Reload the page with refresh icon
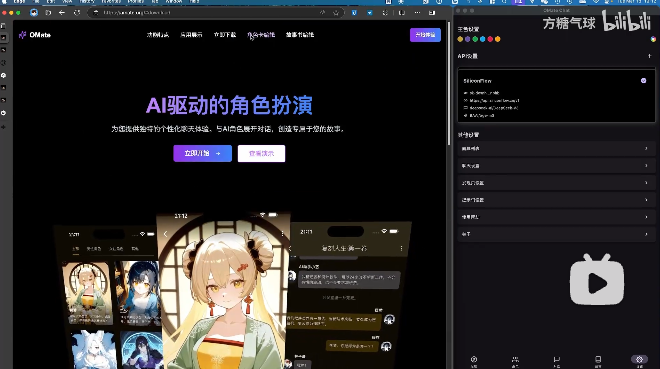 (x=77, y=13)
